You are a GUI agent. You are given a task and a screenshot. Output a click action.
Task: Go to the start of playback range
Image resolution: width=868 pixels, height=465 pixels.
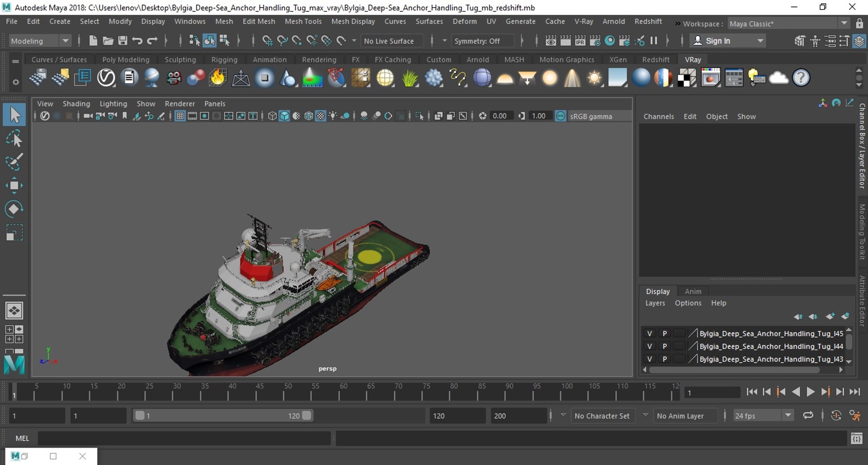click(752, 392)
